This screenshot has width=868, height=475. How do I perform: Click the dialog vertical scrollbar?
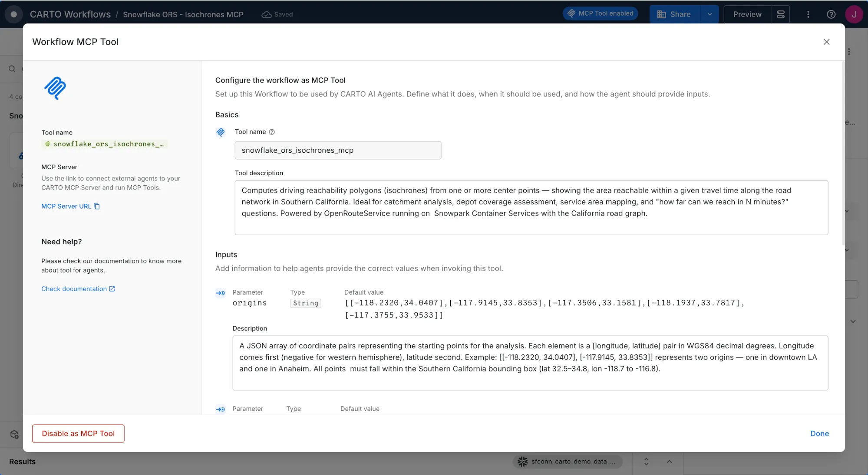tap(843, 154)
